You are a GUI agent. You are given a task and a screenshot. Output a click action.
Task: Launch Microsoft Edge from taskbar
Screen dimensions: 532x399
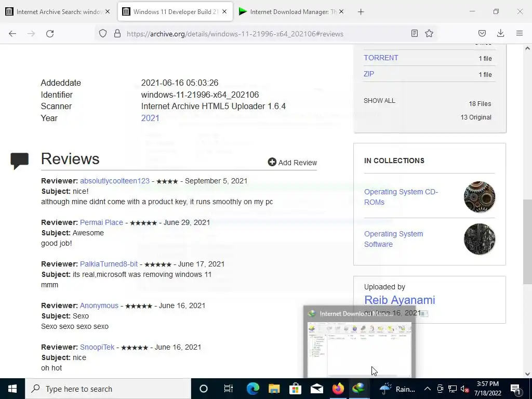pyautogui.click(x=253, y=389)
